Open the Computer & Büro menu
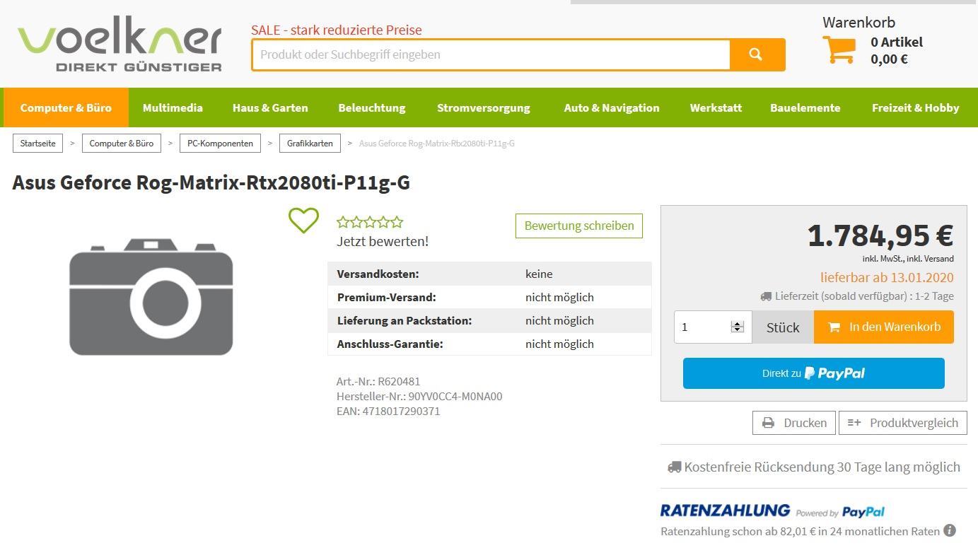Viewport: 978px width, 560px height. 66,107
